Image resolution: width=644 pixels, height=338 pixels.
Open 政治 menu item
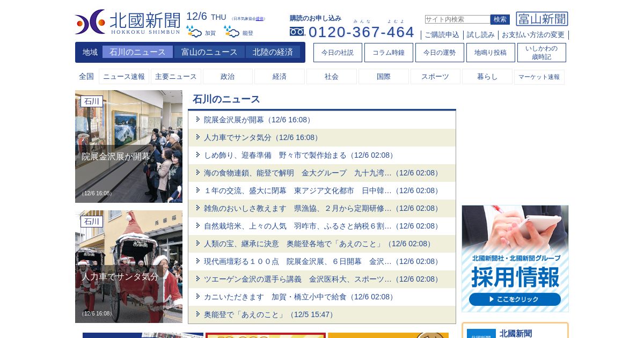pyautogui.click(x=228, y=77)
